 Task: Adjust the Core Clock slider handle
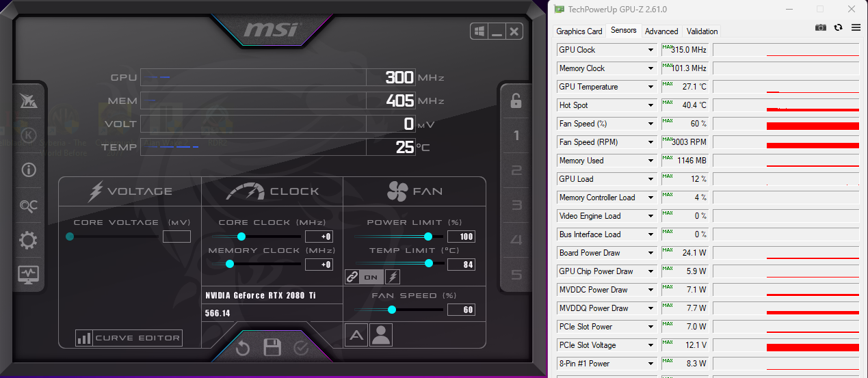click(x=241, y=237)
